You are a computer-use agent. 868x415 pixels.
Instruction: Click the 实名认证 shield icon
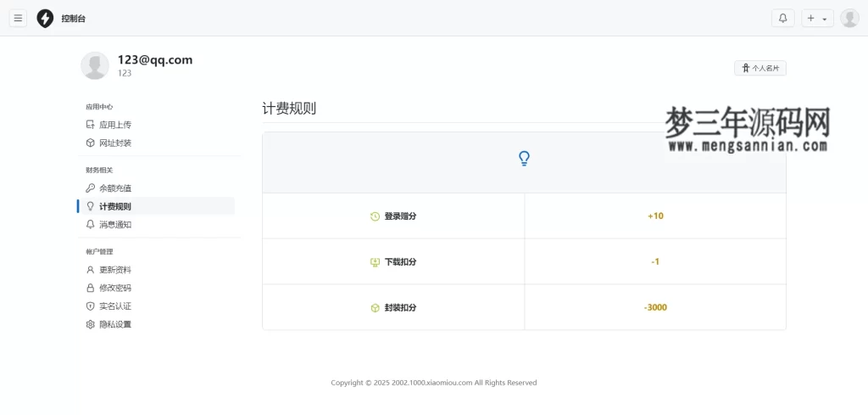tap(90, 306)
